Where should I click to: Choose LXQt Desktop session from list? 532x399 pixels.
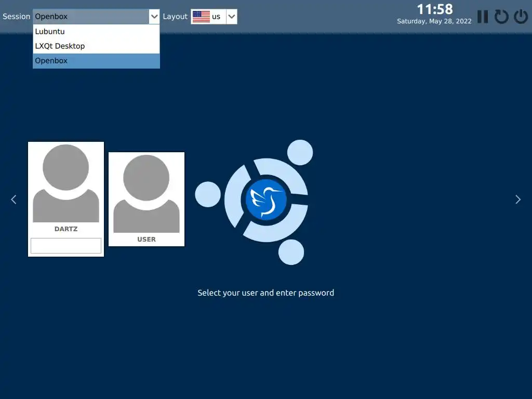tap(96, 46)
